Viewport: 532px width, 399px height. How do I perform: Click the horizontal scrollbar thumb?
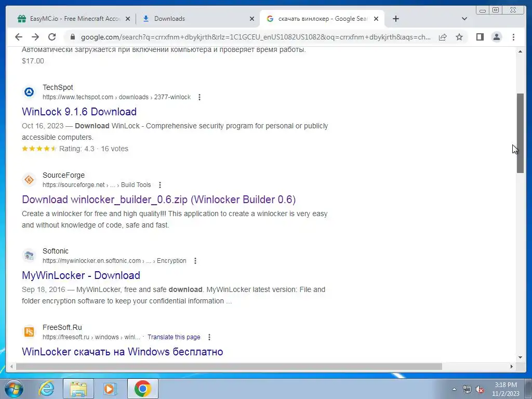pos(229,366)
